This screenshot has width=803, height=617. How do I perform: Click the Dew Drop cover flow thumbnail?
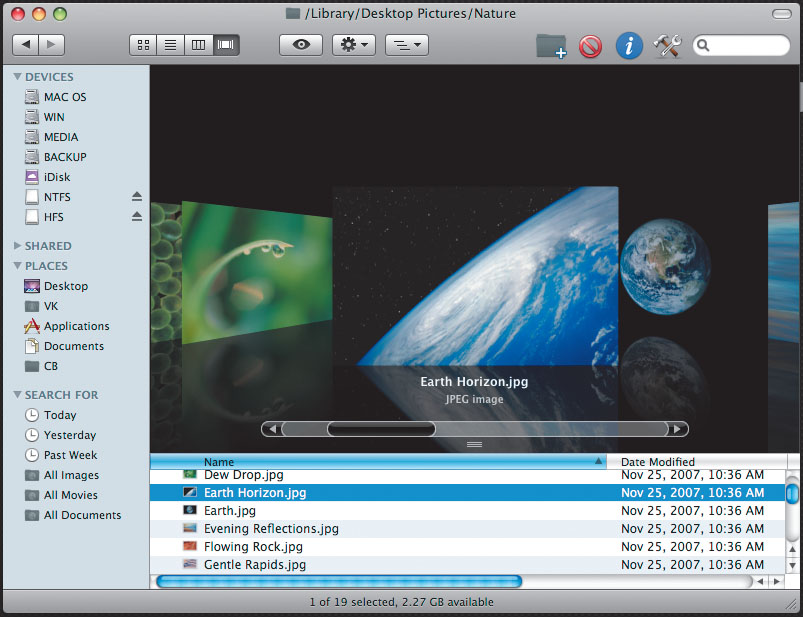pyautogui.click(x=257, y=272)
